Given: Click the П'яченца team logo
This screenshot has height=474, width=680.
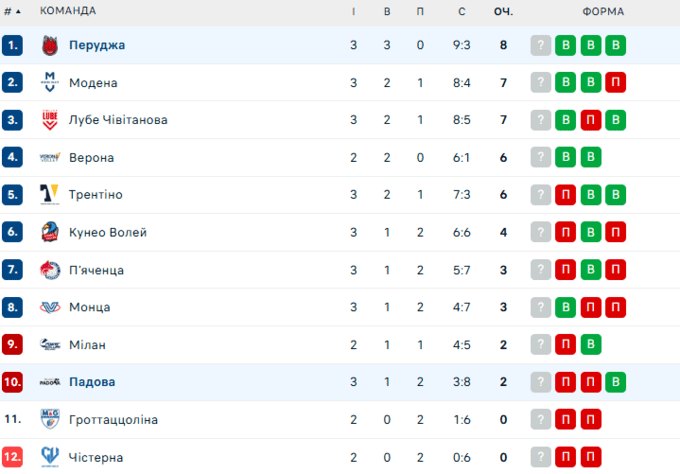Looking at the screenshot, I should (50, 270).
